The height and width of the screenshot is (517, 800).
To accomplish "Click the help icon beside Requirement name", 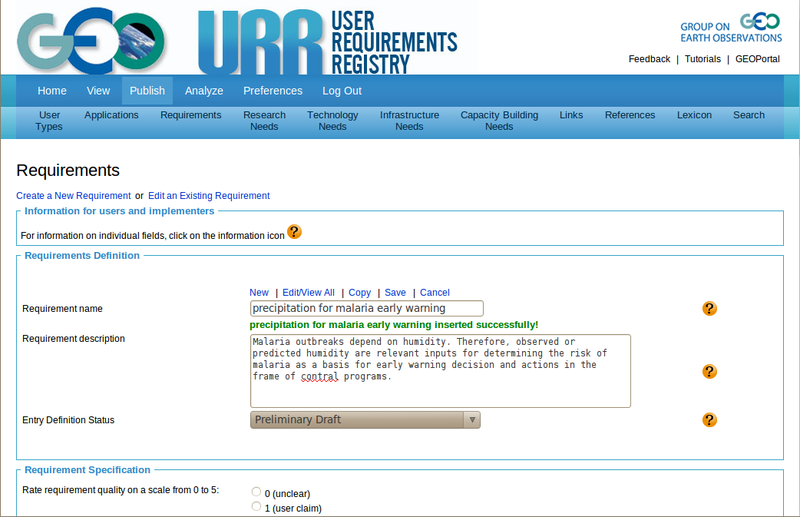I will tap(709, 309).
